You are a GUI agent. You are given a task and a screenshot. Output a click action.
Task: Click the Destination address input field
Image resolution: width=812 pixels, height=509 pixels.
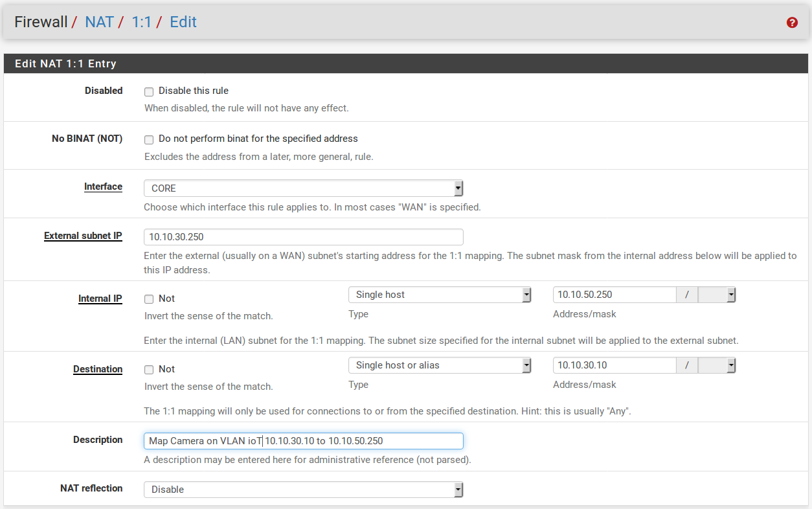(614, 366)
